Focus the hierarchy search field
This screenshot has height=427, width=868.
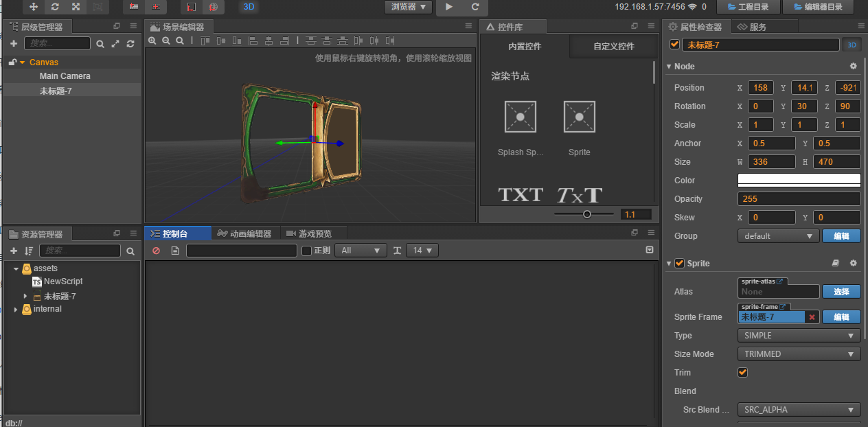[x=57, y=43]
